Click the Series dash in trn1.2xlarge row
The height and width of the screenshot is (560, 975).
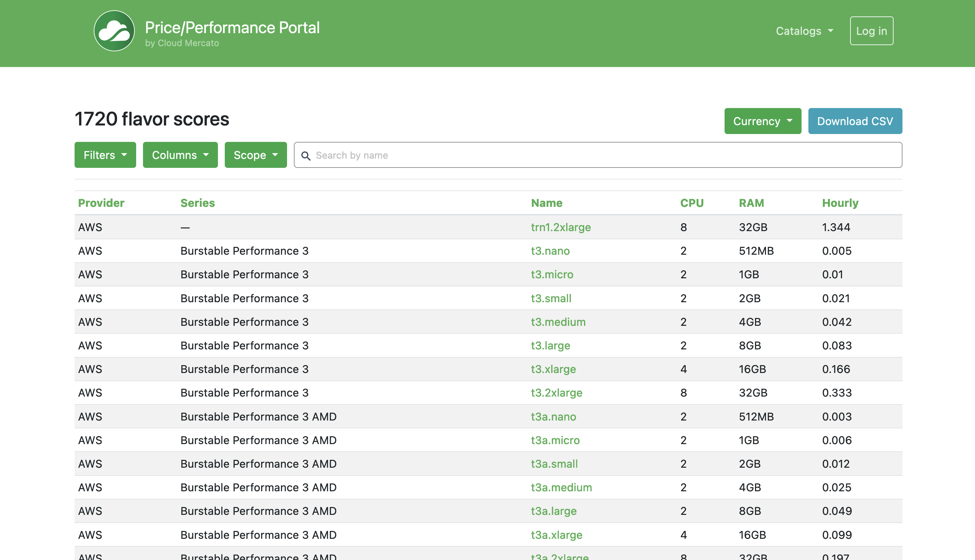tap(185, 227)
